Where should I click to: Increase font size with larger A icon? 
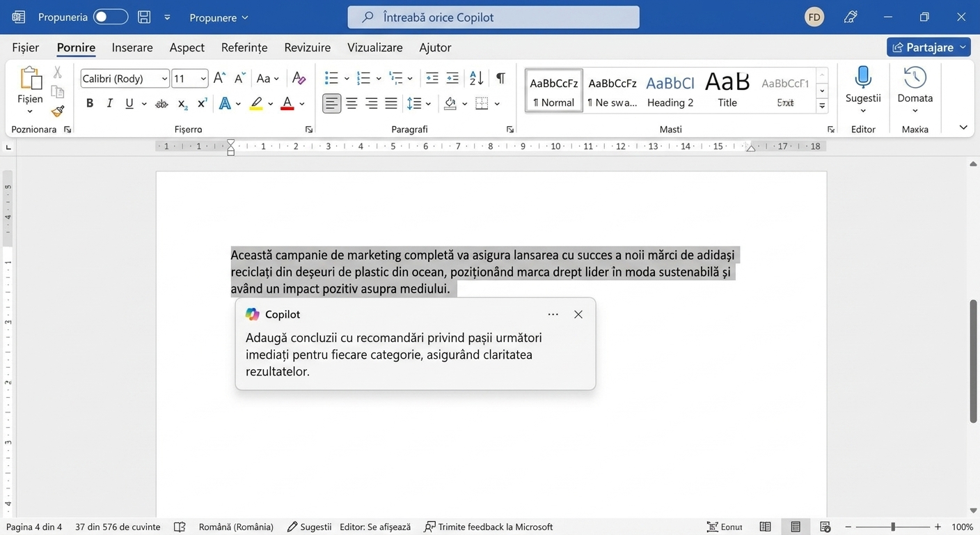pyautogui.click(x=219, y=78)
